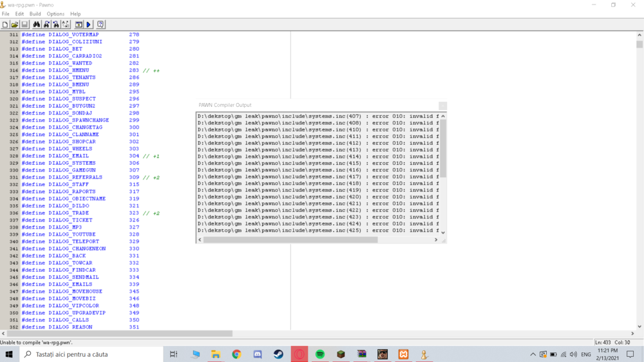Image resolution: width=644 pixels, height=362 pixels.
Task: Click compiler output scroll up arrow
Action: 443,117
